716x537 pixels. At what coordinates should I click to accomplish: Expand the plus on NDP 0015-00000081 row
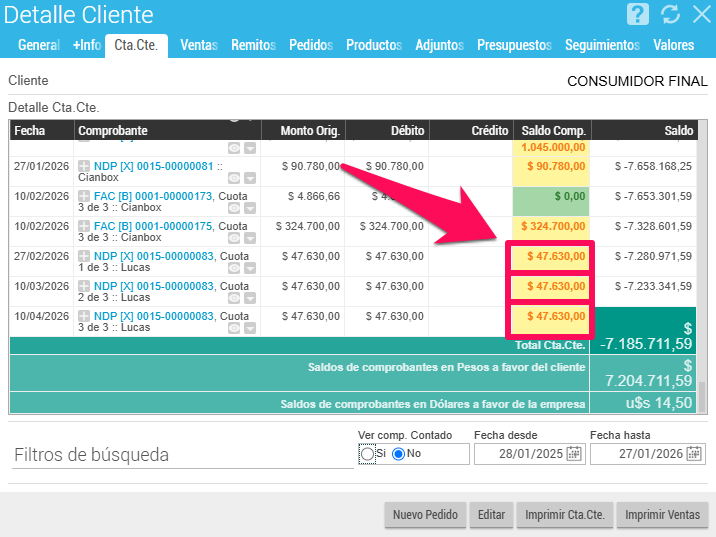point(85,166)
